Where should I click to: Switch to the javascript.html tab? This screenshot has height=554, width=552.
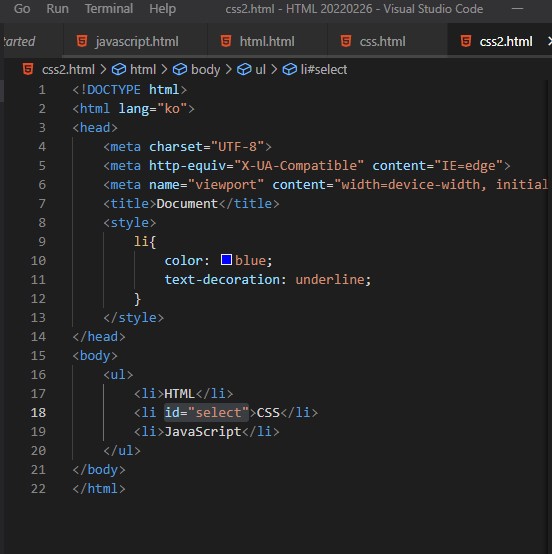click(x=135, y=41)
